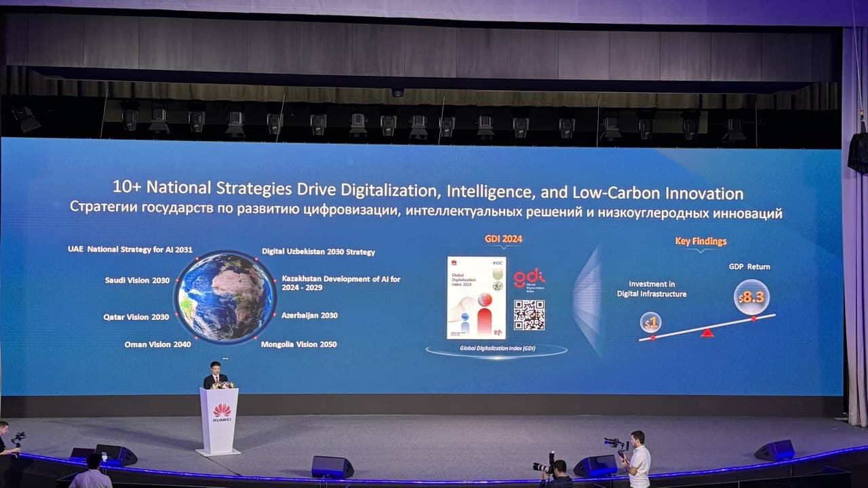Click the QR code on the slide
The image size is (868, 488).
pos(529,314)
